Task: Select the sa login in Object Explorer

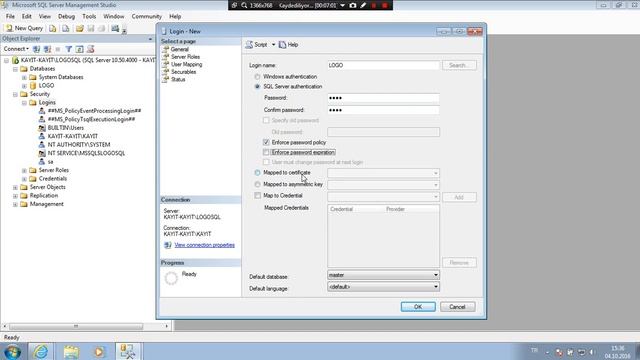Action: [50, 162]
